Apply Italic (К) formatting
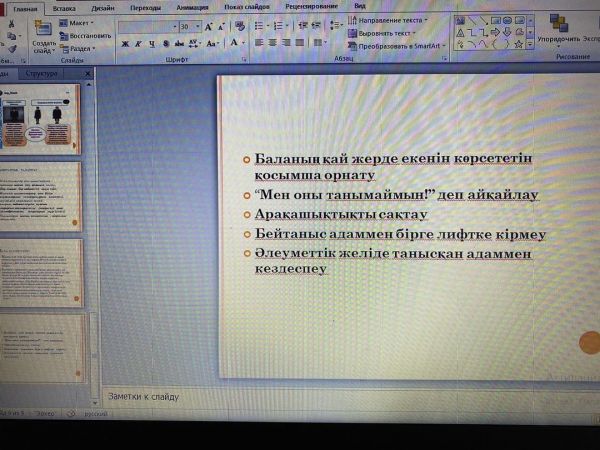Viewport: 600px width, 450px height. (138, 44)
